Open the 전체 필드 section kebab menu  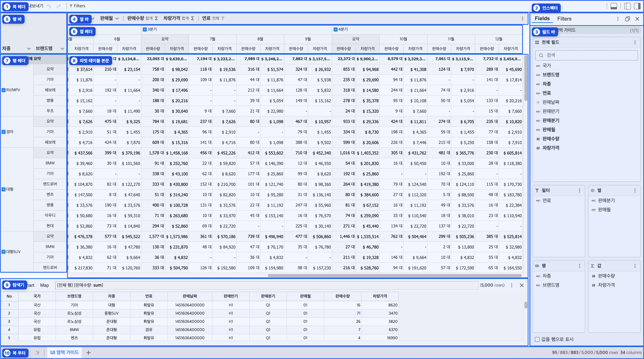point(635,42)
